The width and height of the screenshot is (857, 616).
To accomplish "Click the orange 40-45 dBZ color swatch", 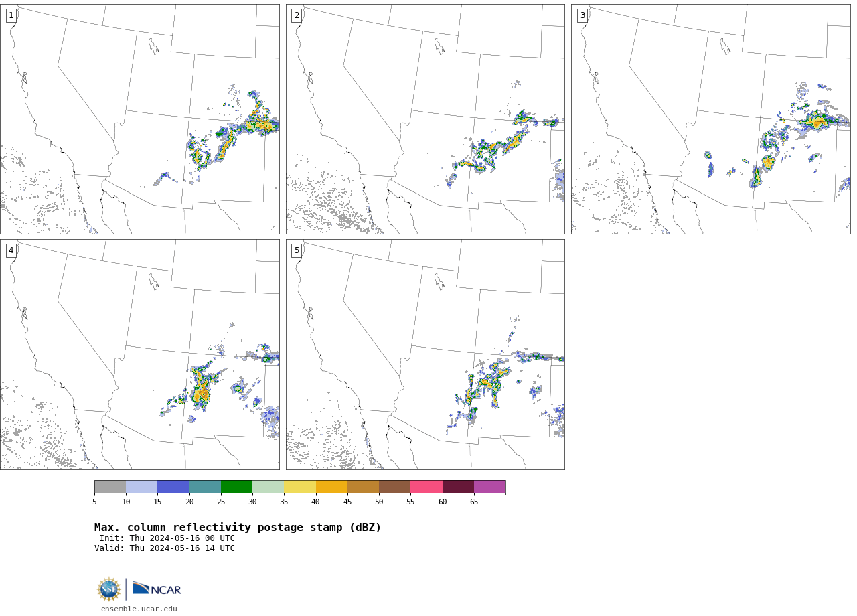I will point(331,487).
